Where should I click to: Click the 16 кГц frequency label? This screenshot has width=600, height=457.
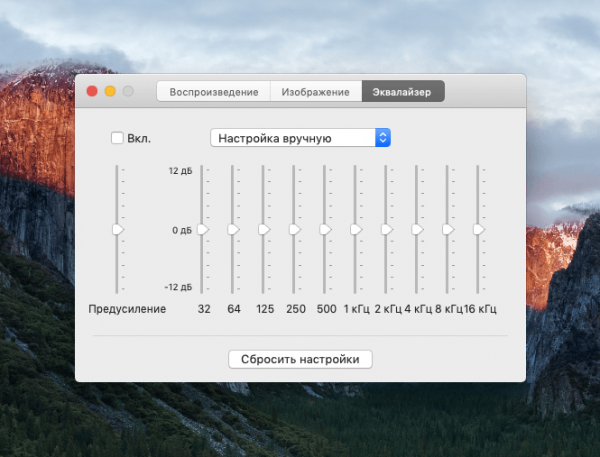(480, 309)
